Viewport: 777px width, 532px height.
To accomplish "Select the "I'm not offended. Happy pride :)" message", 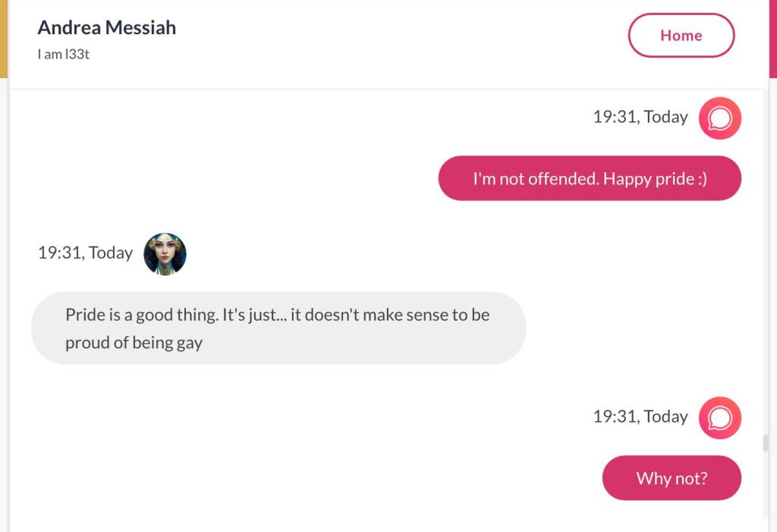I will click(590, 178).
